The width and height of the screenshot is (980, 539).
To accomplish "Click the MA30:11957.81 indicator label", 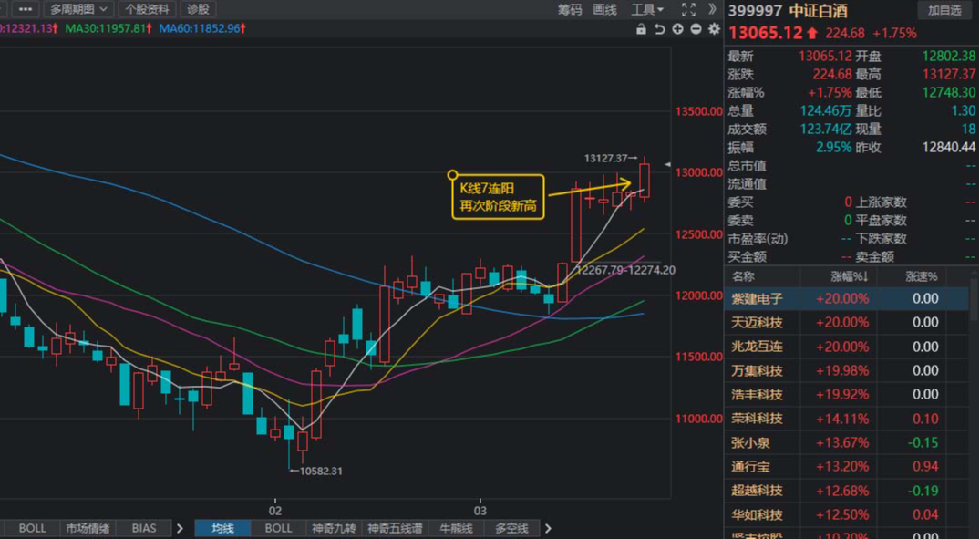I will 108,29.
